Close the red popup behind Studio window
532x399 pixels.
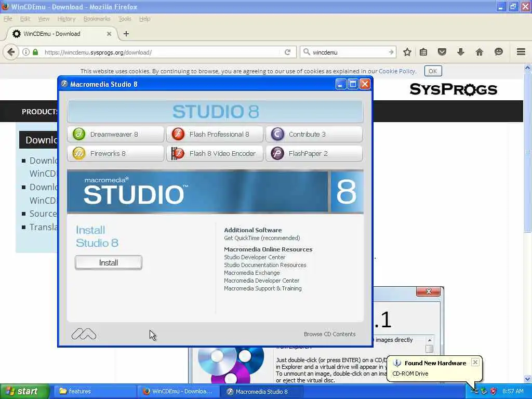pyautogui.click(x=429, y=291)
